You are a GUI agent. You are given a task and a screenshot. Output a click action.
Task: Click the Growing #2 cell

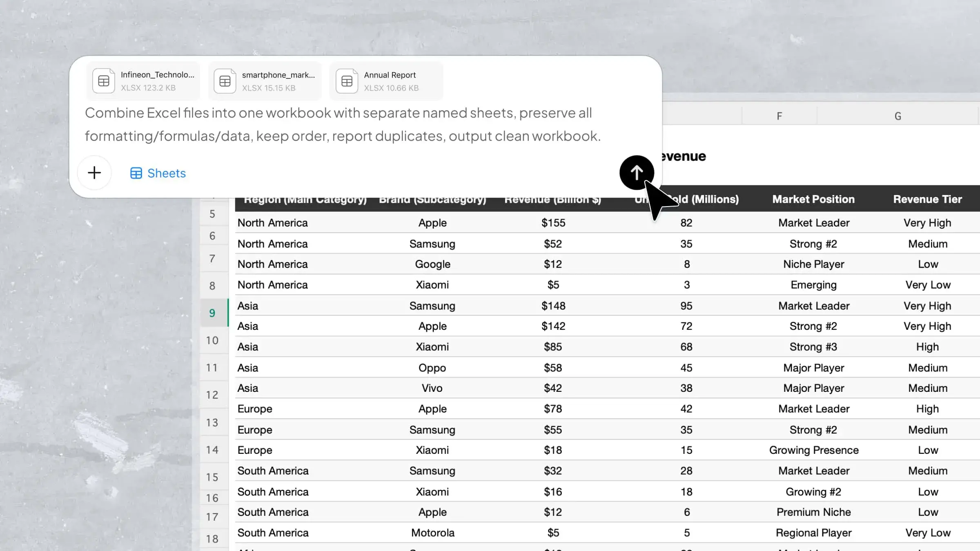tap(813, 492)
